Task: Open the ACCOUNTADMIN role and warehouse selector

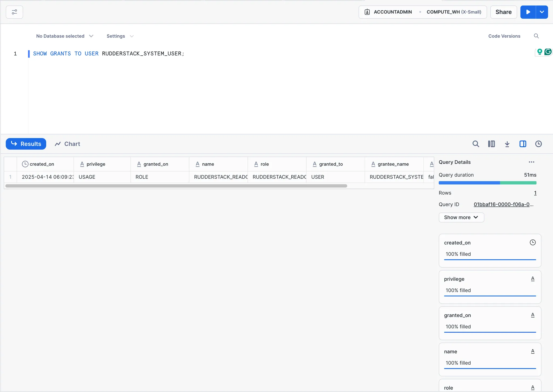Action: coord(422,12)
